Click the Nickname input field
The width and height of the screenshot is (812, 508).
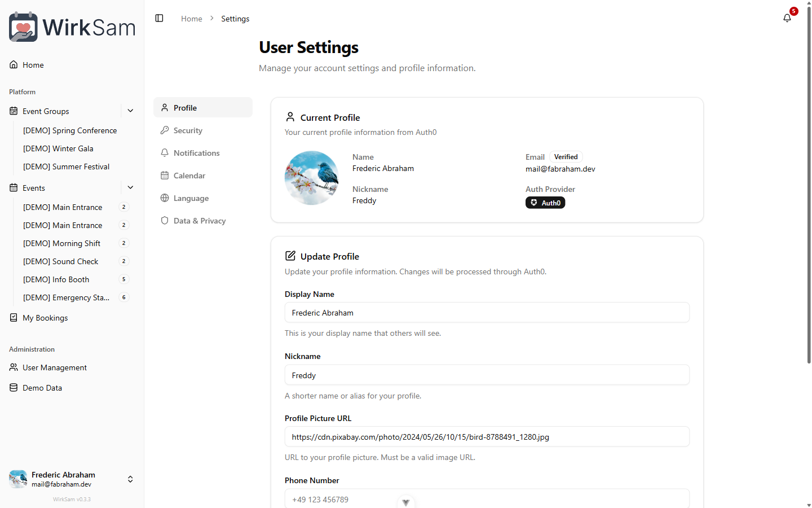(x=487, y=375)
